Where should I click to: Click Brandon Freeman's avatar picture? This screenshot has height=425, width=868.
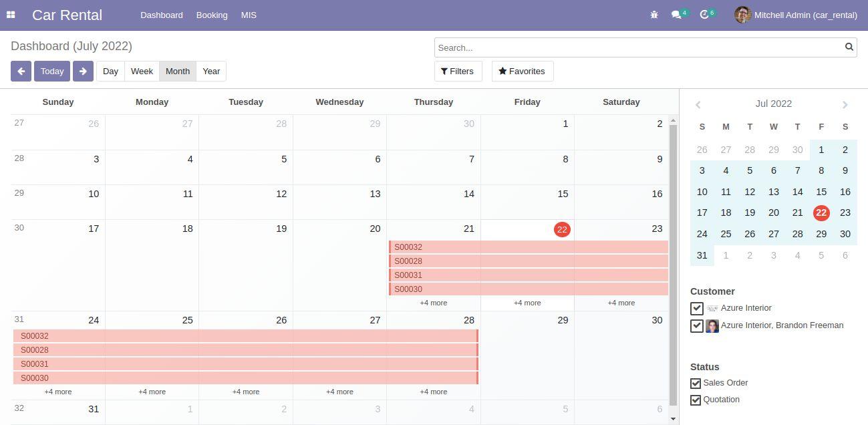[712, 326]
